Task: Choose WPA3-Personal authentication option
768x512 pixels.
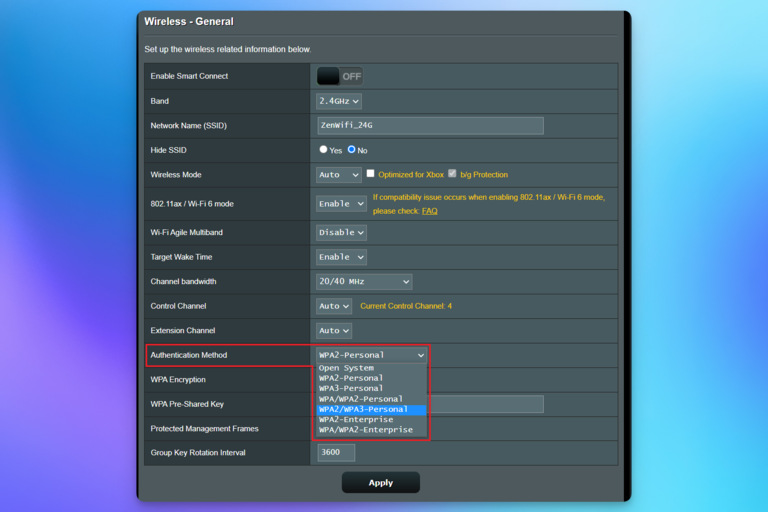Action: [371, 389]
